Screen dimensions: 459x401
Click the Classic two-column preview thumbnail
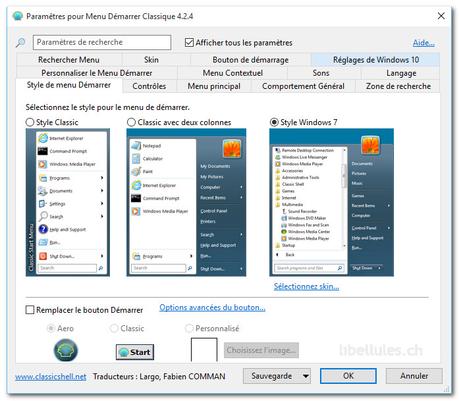pos(186,202)
